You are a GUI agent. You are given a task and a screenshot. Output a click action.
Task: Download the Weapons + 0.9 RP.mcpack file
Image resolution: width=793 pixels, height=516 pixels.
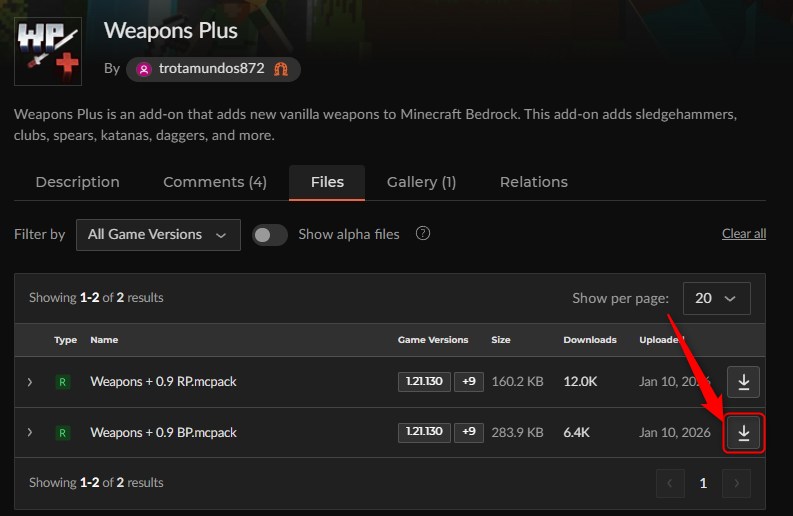(x=743, y=382)
